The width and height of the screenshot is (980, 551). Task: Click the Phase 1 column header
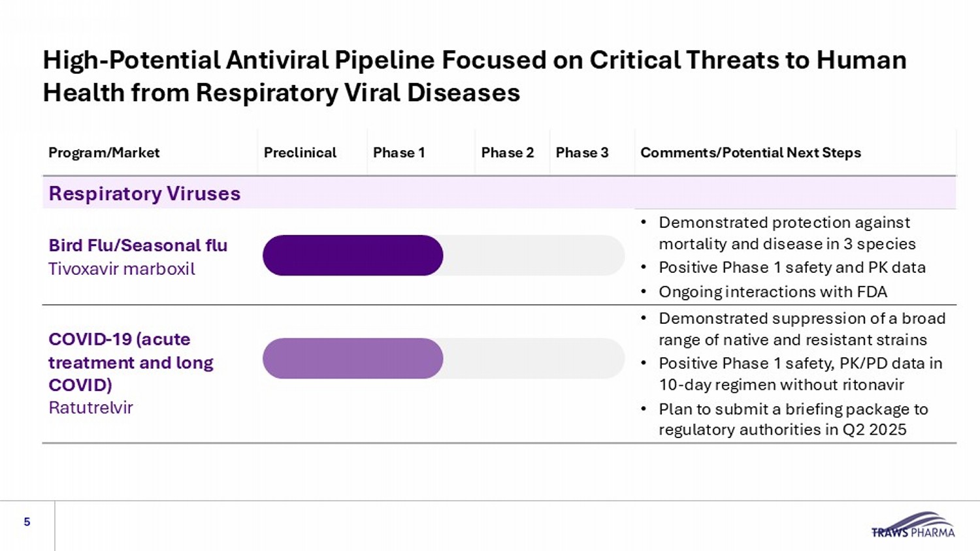(x=399, y=153)
